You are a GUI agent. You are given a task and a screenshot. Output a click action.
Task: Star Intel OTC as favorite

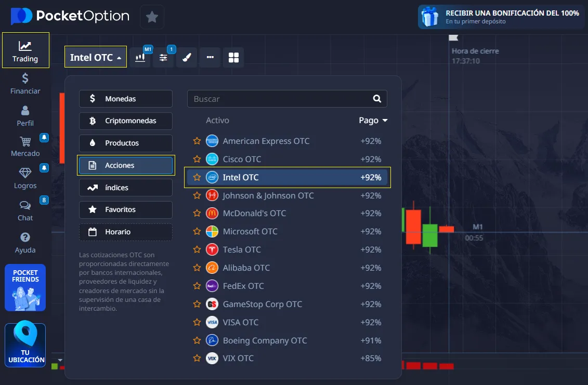pos(197,177)
